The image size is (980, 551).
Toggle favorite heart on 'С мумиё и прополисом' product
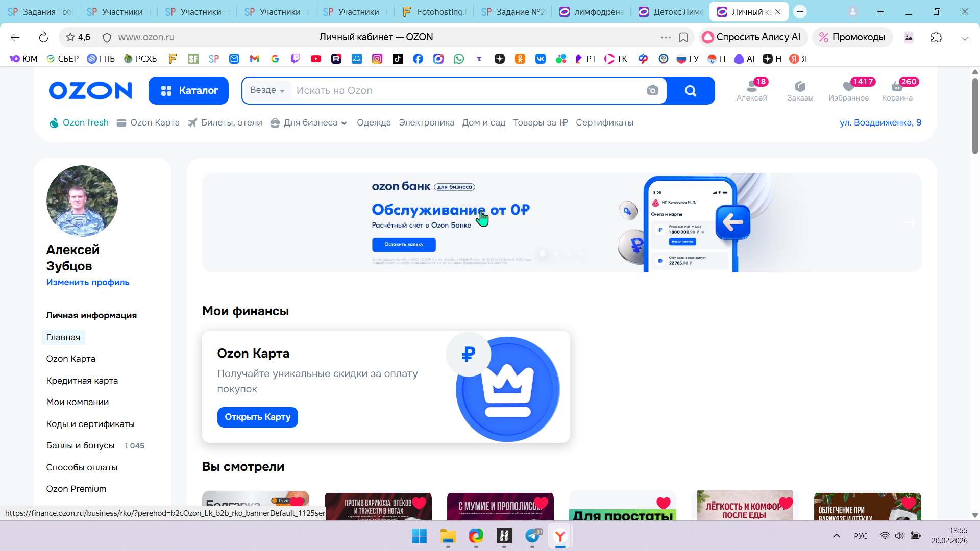[541, 503]
